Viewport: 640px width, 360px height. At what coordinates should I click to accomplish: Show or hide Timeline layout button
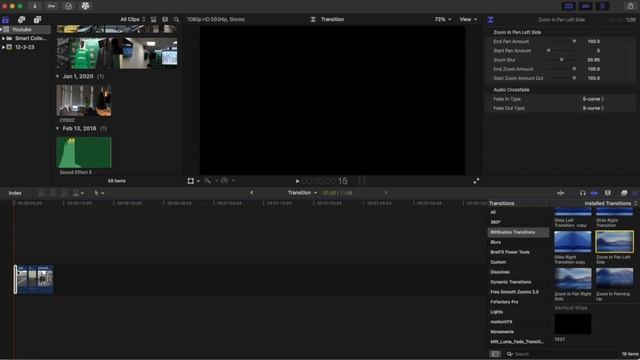click(x=585, y=6)
